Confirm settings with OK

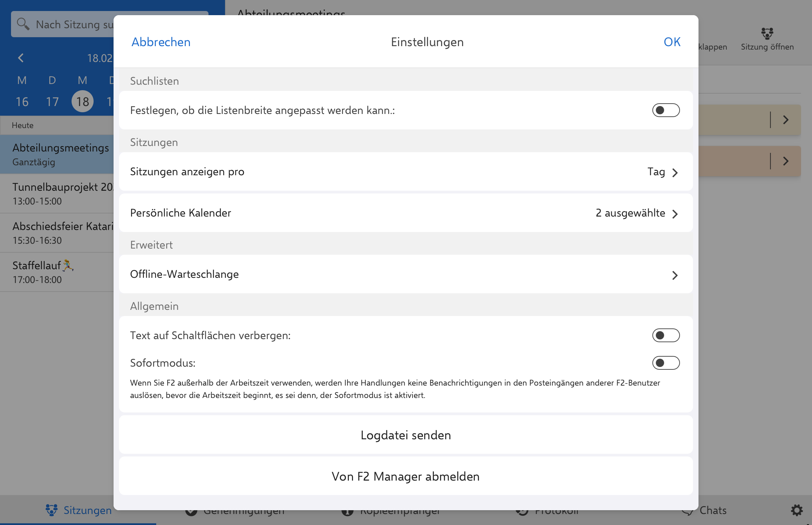[x=672, y=42]
